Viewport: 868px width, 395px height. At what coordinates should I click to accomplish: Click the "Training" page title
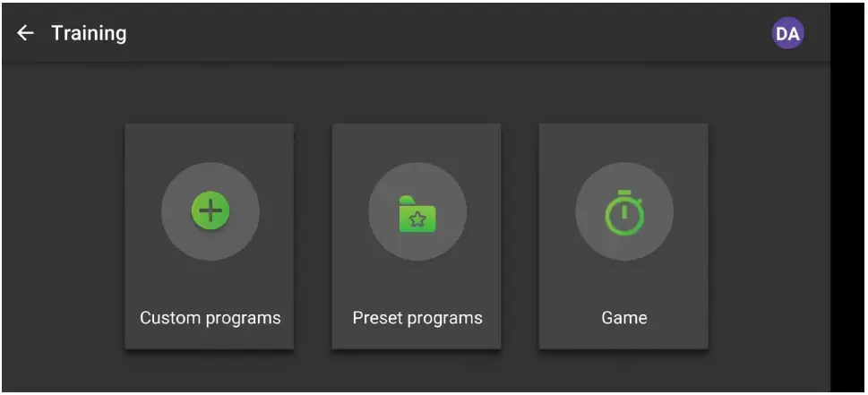(x=89, y=33)
